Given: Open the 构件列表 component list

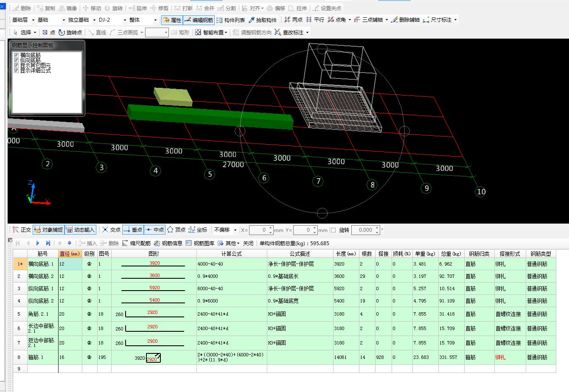Looking at the screenshot, I should tap(231, 20).
